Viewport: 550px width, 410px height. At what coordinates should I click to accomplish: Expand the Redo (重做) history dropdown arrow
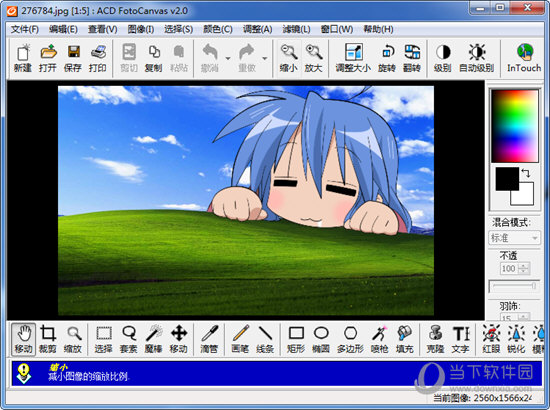point(265,58)
